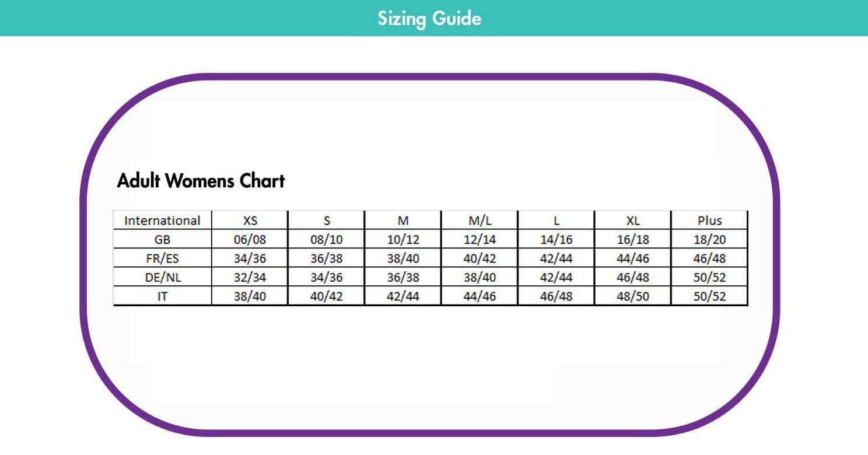Select the GB Plus size 18/20 cell

(709, 239)
